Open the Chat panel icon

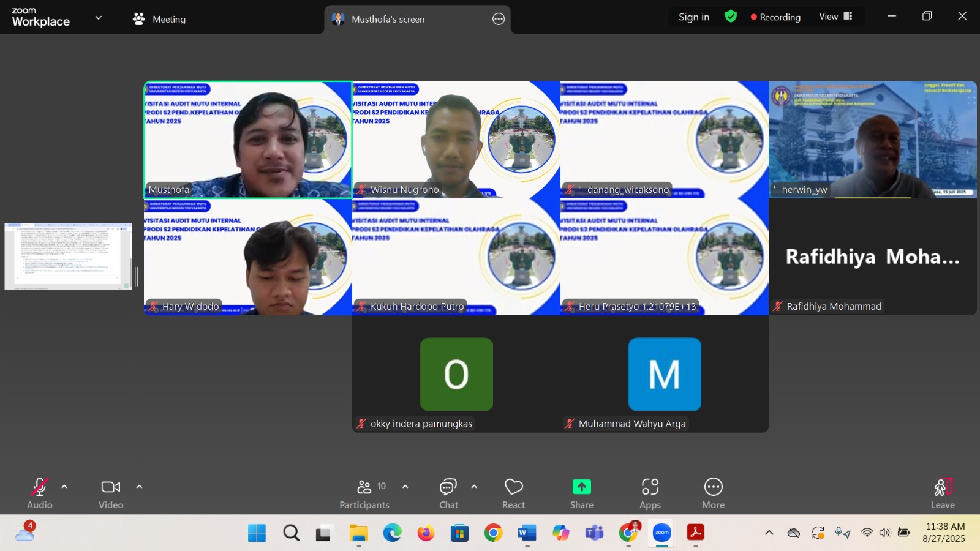point(448,487)
